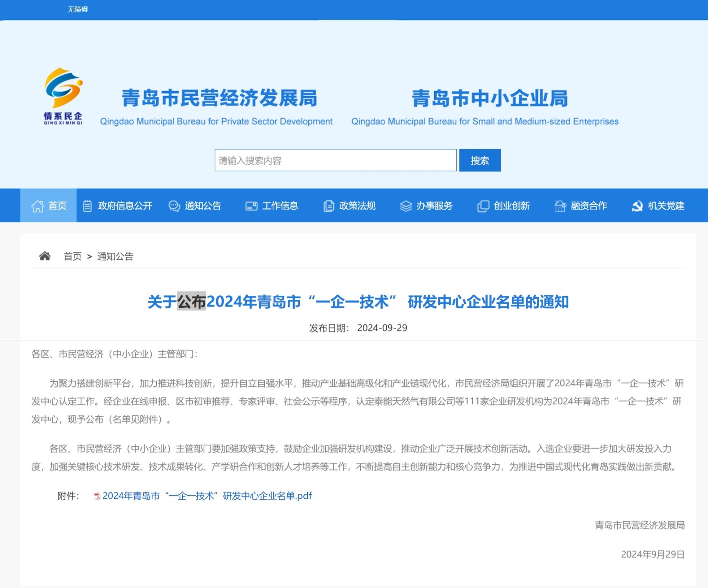The height and width of the screenshot is (588, 708).
Task: Switch to the 政策法规 menu item
Action: click(x=357, y=205)
